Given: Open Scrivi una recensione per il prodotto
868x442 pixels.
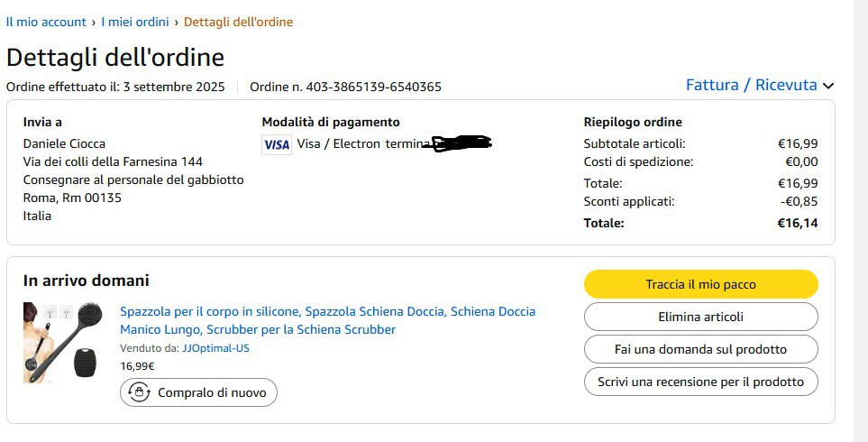Looking at the screenshot, I should [700, 382].
